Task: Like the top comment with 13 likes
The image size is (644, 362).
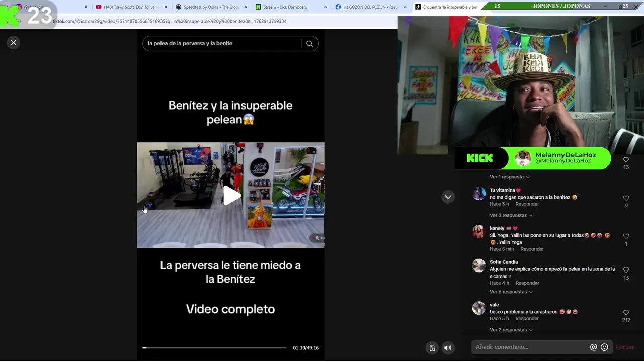Action: coord(626,160)
